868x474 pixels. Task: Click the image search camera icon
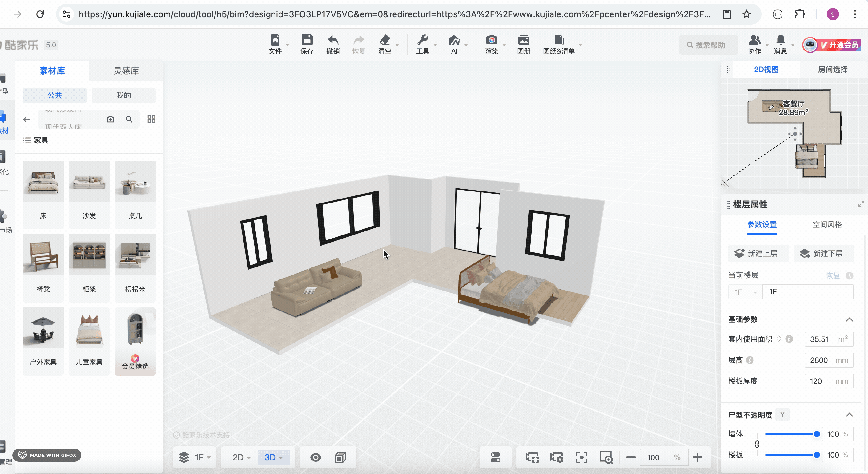coord(110,119)
